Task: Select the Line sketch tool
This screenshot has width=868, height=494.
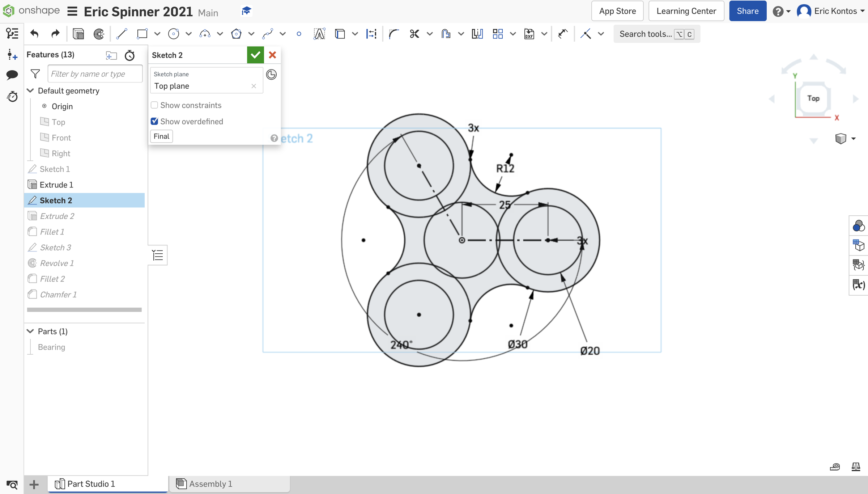Action: point(122,34)
